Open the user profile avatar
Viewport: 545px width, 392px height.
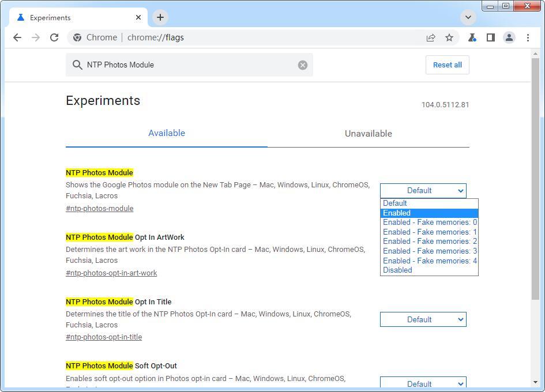(x=509, y=37)
